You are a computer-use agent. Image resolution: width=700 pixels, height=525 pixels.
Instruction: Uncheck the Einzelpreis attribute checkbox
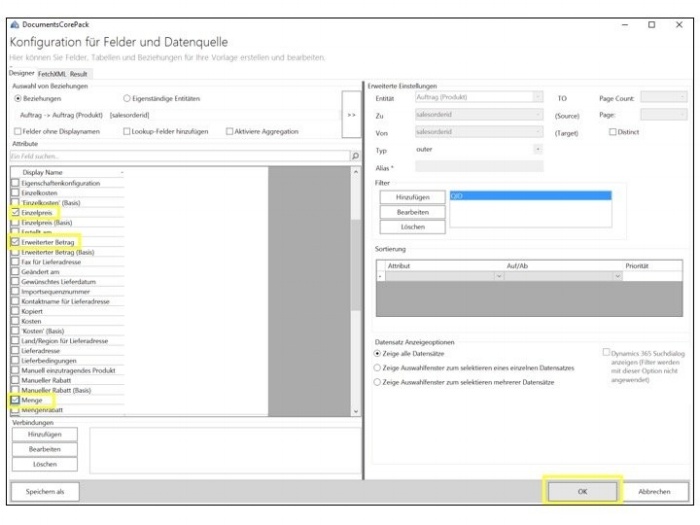point(15,212)
